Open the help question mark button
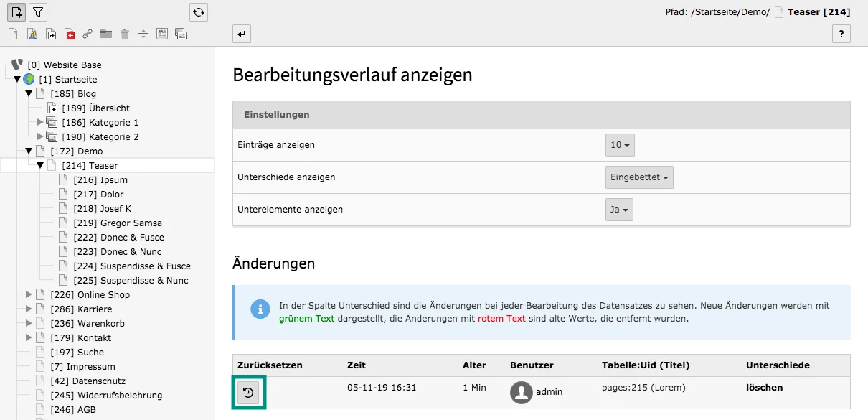 point(841,34)
